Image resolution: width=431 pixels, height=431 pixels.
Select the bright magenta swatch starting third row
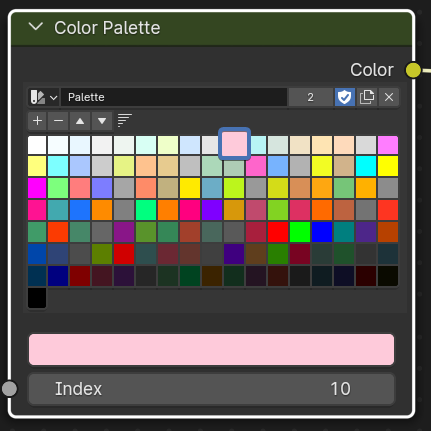click(x=37, y=188)
